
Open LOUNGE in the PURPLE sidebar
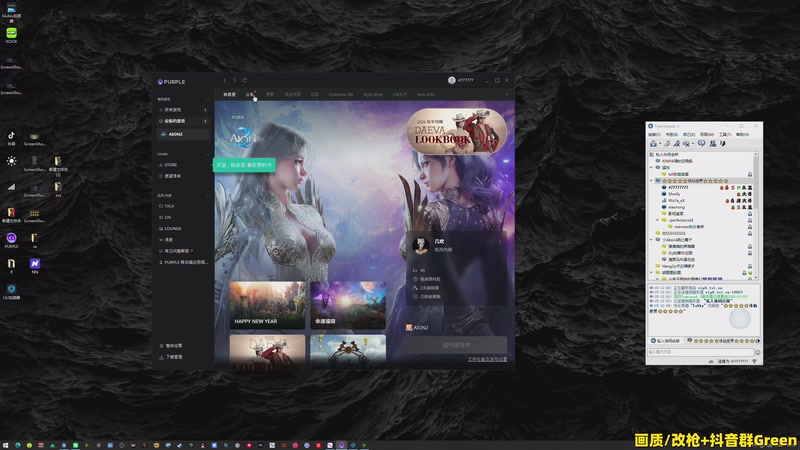tap(170, 229)
